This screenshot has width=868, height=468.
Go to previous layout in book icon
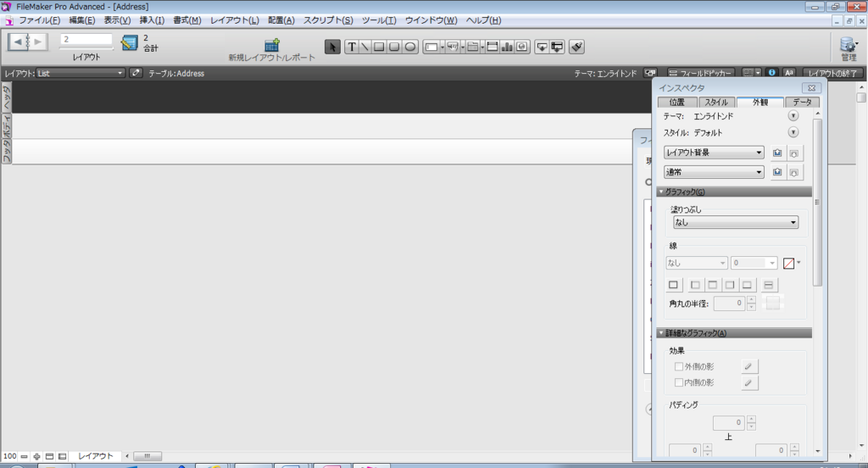19,42
